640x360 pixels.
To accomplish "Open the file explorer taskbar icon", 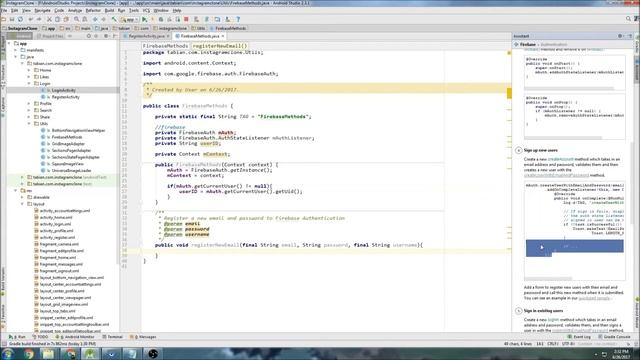I will click(x=48, y=353).
